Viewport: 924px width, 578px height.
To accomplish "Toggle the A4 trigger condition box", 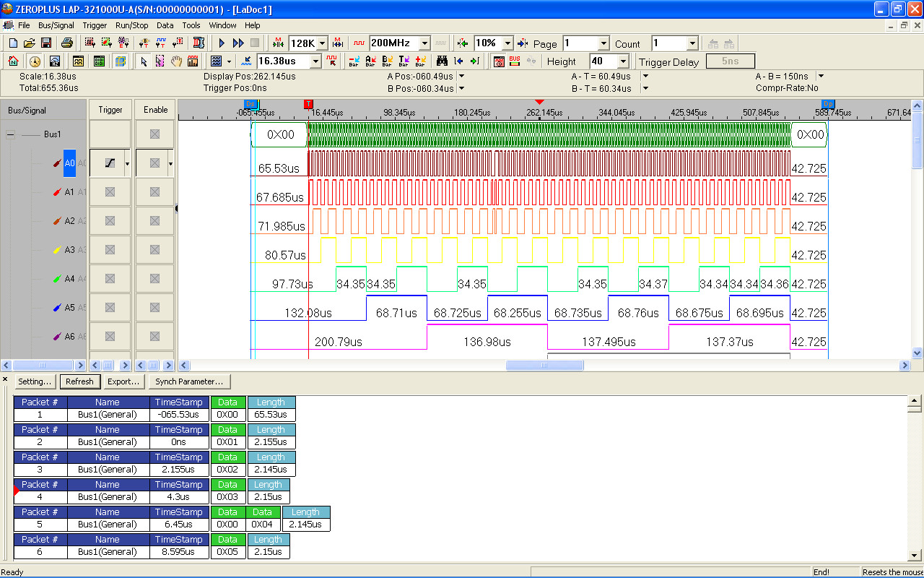I will point(110,279).
